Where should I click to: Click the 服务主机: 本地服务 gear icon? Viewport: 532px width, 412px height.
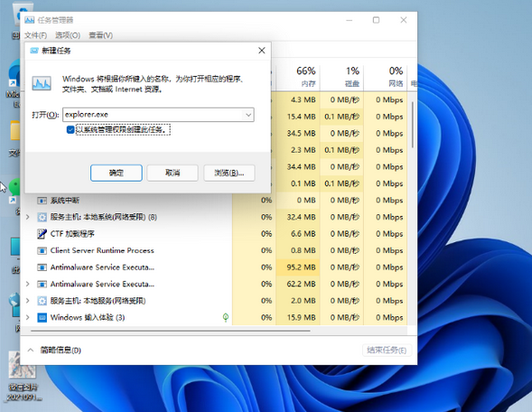[x=42, y=301]
